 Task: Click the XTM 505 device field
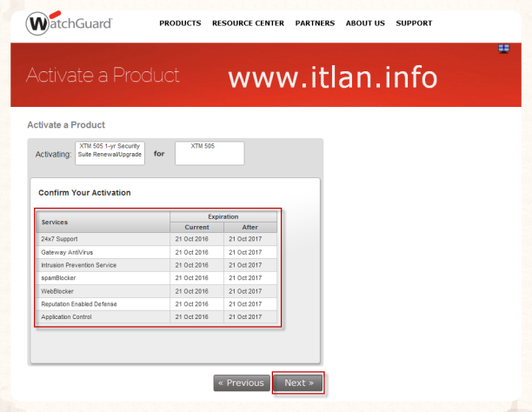click(x=209, y=152)
